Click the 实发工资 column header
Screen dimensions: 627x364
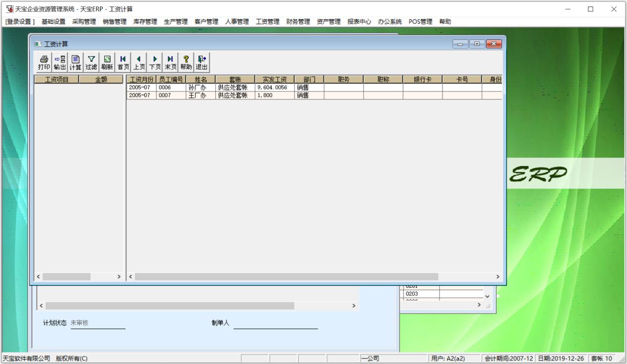click(274, 80)
